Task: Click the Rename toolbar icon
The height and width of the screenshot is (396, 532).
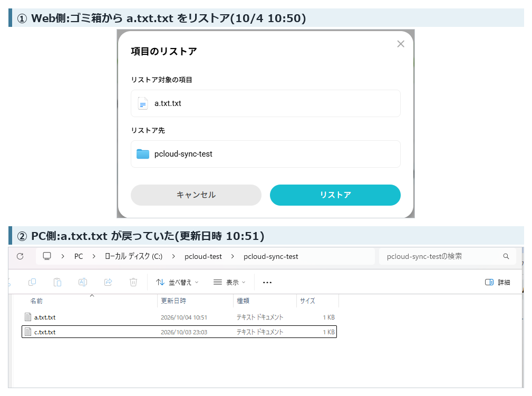Action: point(83,282)
